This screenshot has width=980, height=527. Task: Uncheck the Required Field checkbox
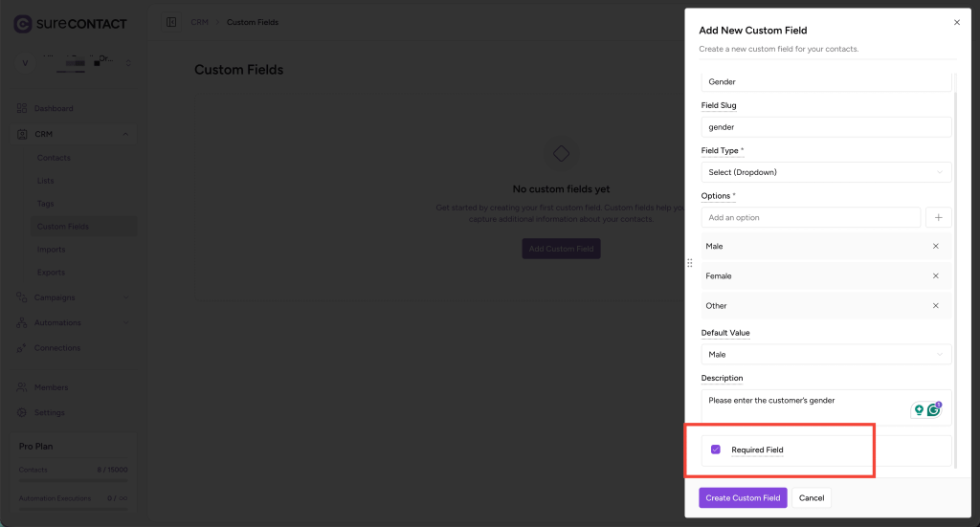(716, 450)
